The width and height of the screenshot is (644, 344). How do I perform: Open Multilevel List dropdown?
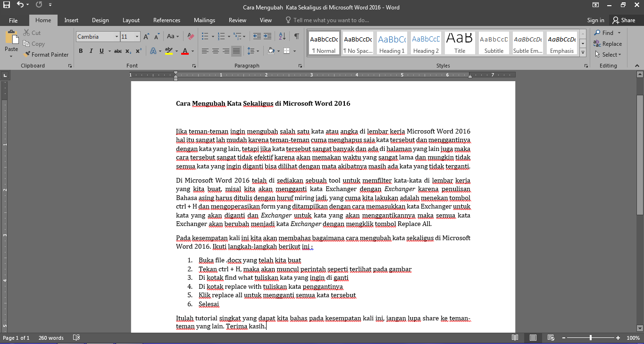(244, 36)
